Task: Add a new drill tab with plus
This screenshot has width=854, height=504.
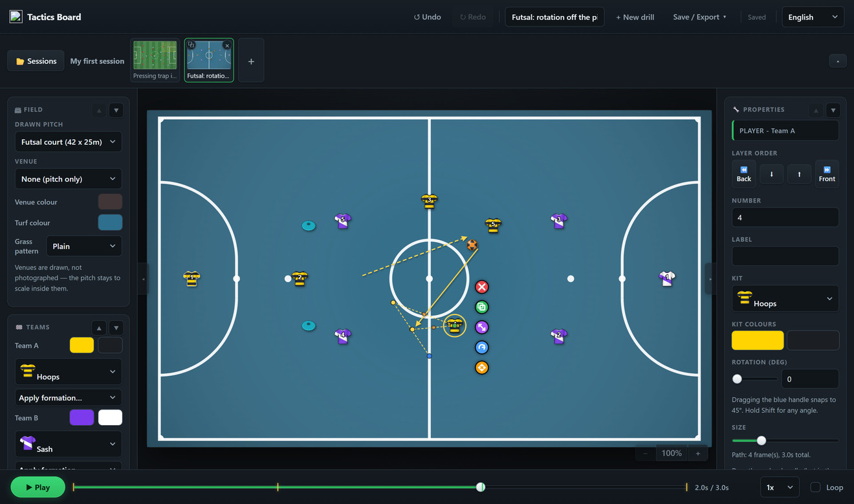Action: (x=251, y=61)
